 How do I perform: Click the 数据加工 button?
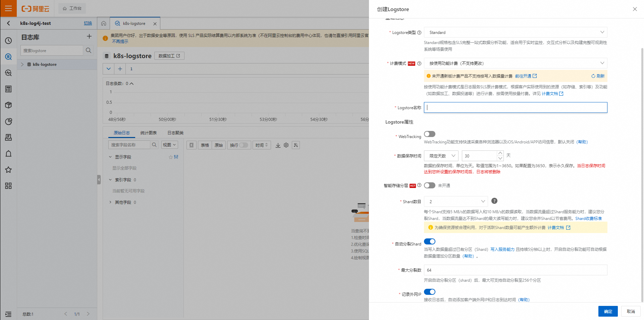(169, 56)
